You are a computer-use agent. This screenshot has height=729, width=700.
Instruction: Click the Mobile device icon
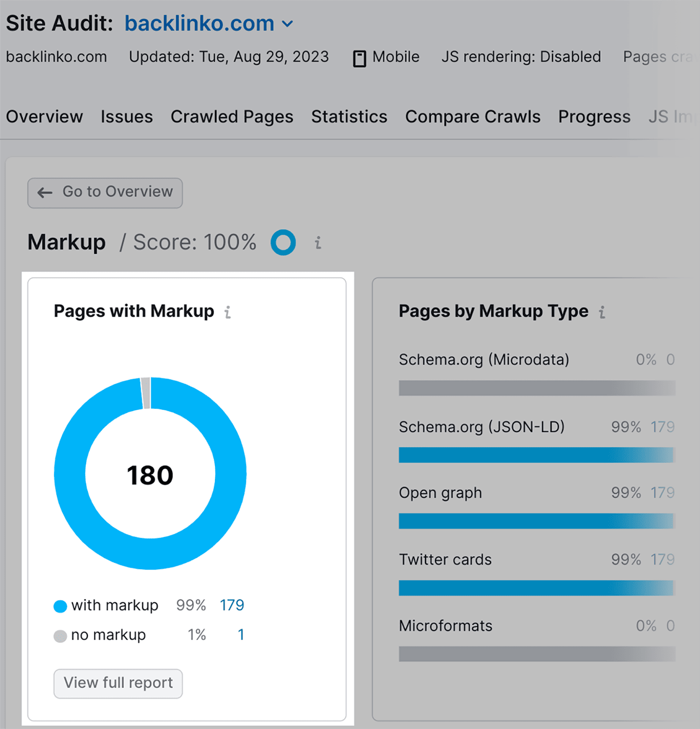[x=359, y=58]
